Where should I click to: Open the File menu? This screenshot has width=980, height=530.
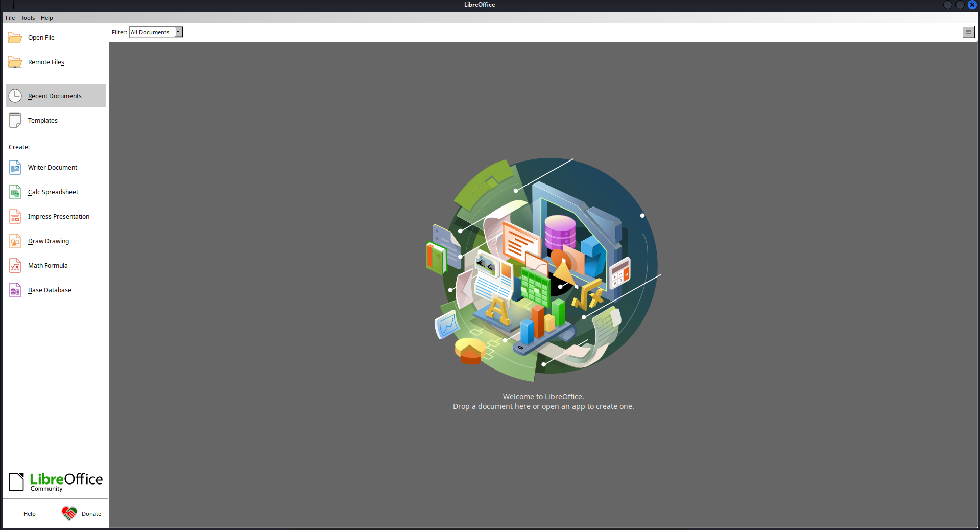coord(10,18)
